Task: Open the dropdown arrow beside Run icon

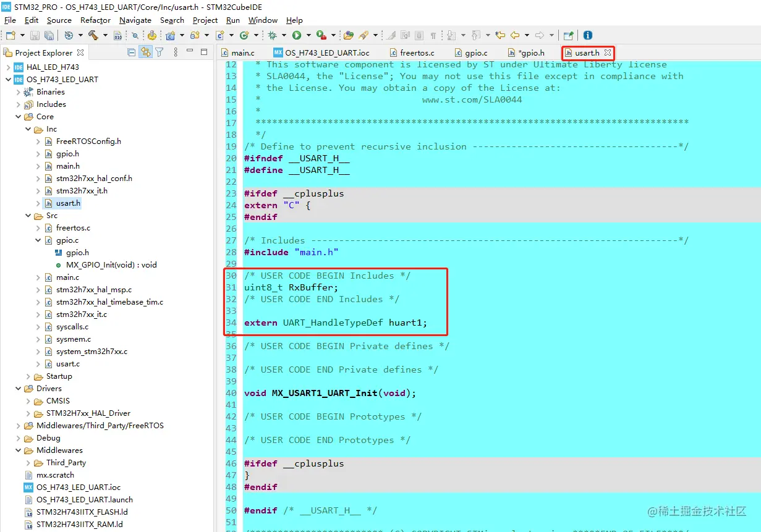Action: click(308, 35)
